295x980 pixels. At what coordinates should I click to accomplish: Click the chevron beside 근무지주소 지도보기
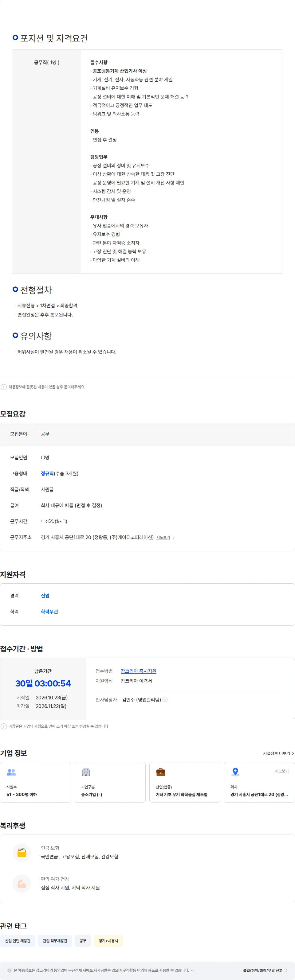click(174, 538)
